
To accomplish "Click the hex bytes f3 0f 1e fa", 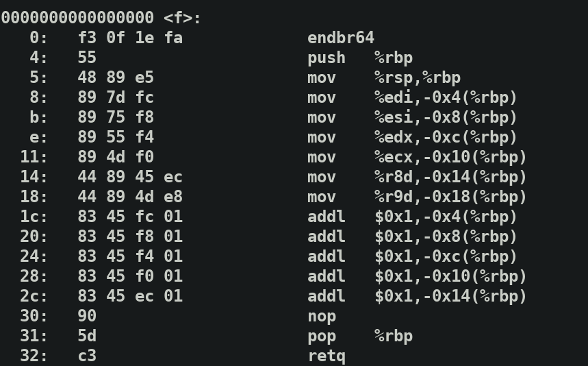I will pyautogui.click(x=130, y=38).
